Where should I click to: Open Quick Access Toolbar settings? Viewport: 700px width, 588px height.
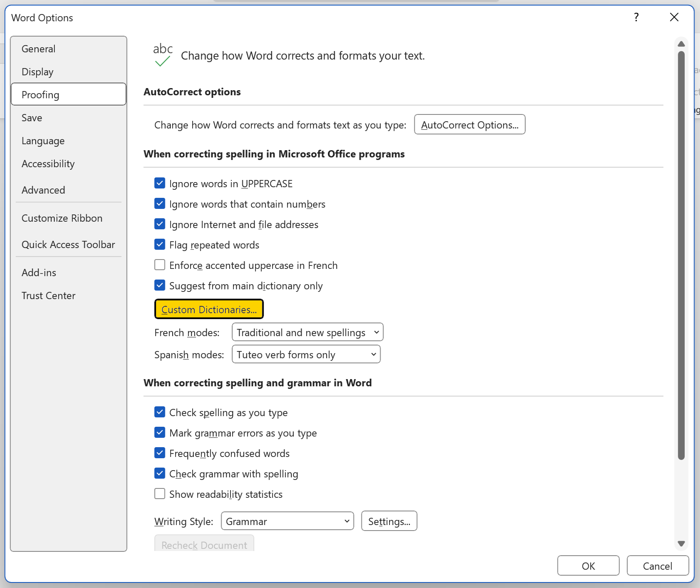point(68,245)
